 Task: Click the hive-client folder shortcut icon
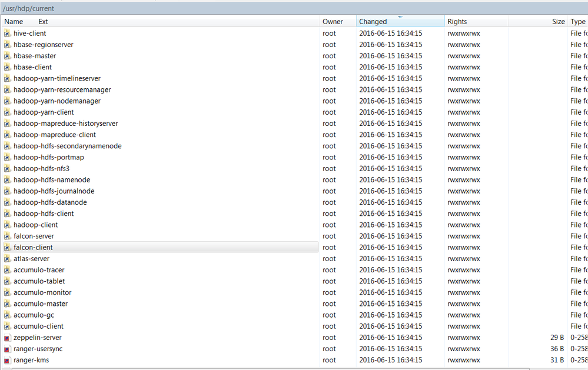pyautogui.click(x=7, y=34)
